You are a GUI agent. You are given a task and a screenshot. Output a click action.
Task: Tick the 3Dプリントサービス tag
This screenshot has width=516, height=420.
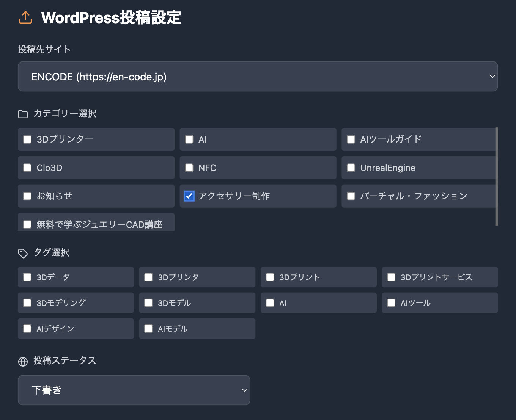(x=391, y=277)
